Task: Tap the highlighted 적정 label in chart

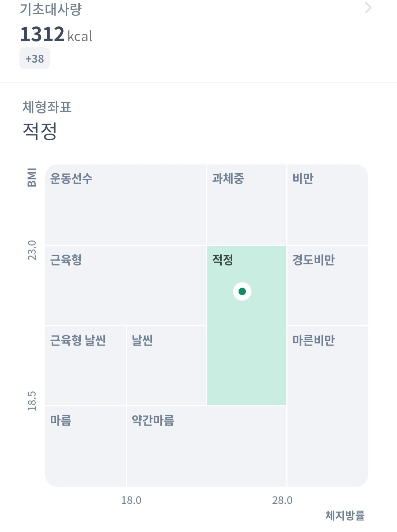Action: [223, 260]
